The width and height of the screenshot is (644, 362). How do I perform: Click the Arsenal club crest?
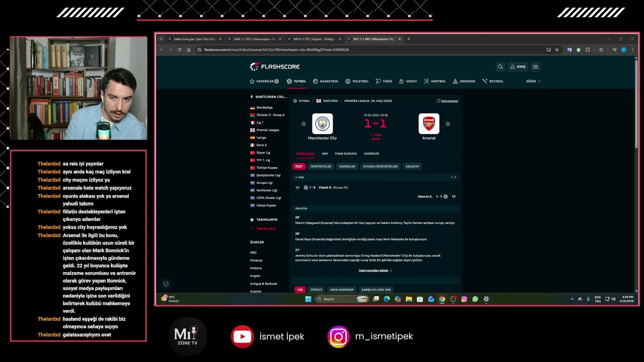429,124
